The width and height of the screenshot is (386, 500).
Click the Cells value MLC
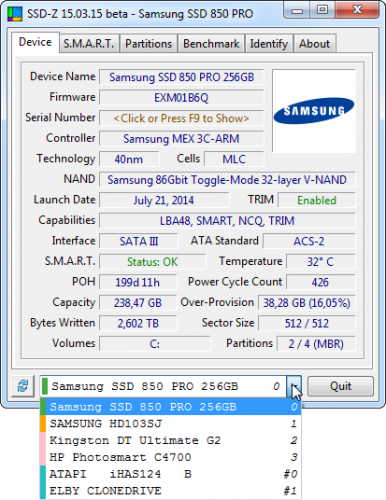(x=234, y=159)
